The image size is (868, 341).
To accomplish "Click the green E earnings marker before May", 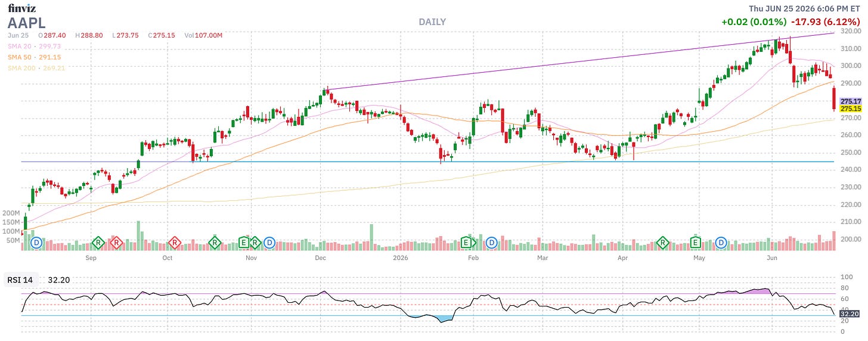I will (x=695, y=243).
